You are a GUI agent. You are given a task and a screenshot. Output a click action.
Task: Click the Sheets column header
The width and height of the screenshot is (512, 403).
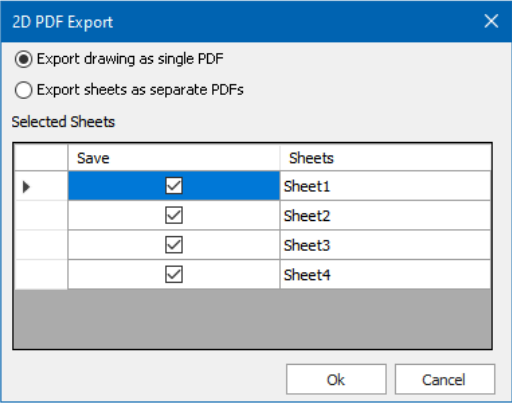pos(385,158)
